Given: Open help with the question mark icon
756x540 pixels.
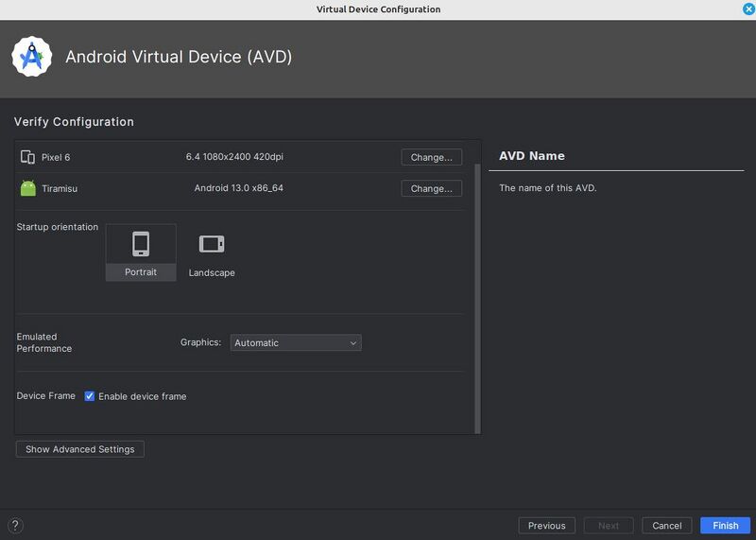Looking at the screenshot, I should pyautogui.click(x=15, y=525).
